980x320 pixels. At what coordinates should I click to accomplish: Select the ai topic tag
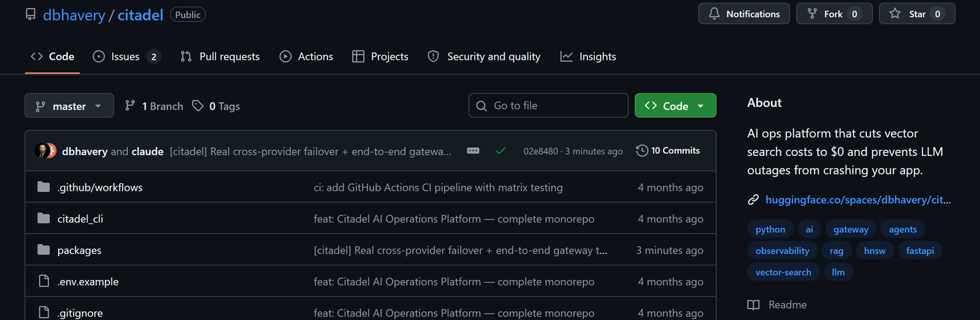[809, 229]
